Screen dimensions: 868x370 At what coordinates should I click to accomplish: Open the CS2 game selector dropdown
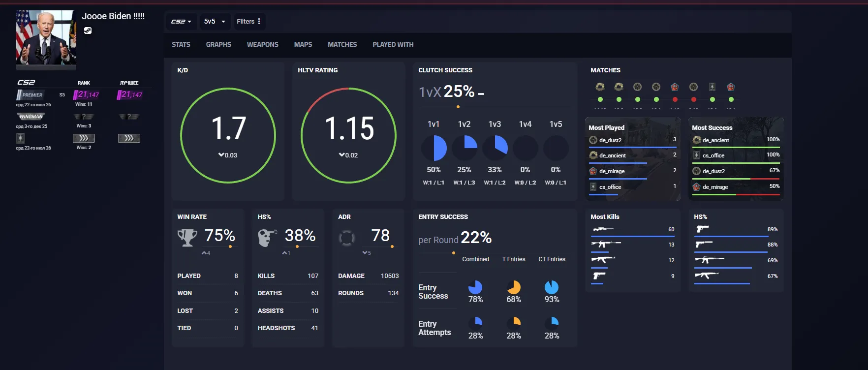[x=181, y=22]
